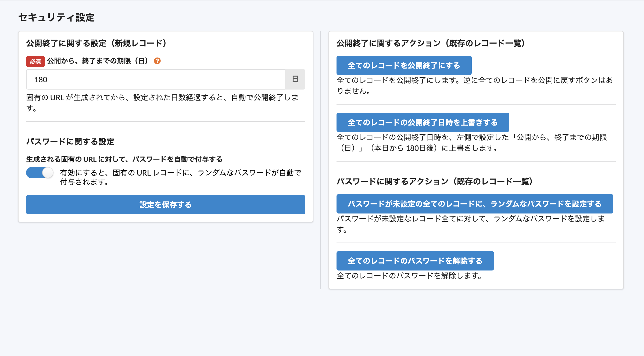Disable automatic password assignment toggle
The height and width of the screenshot is (356, 644).
point(40,173)
